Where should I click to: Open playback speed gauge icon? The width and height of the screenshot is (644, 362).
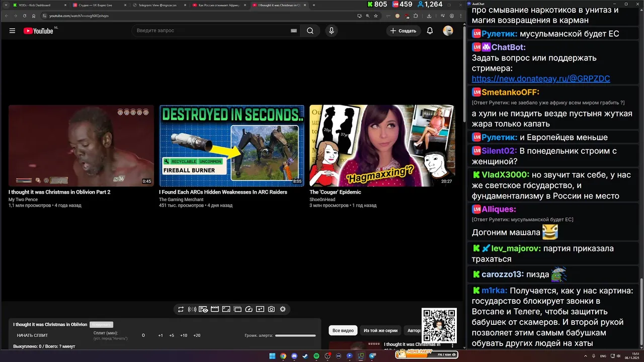249,309
